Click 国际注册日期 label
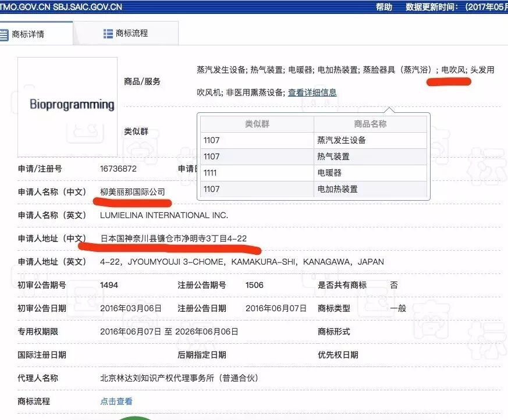This screenshot has width=508, height=420. point(42,355)
